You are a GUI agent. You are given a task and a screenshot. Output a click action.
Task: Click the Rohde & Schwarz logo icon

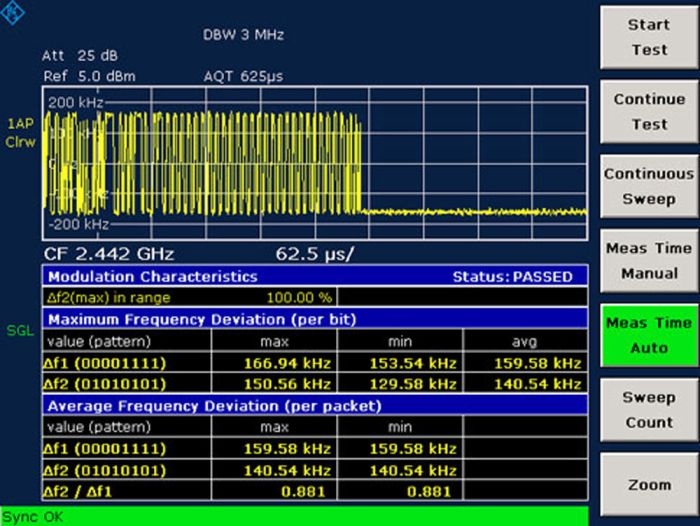(x=12, y=12)
